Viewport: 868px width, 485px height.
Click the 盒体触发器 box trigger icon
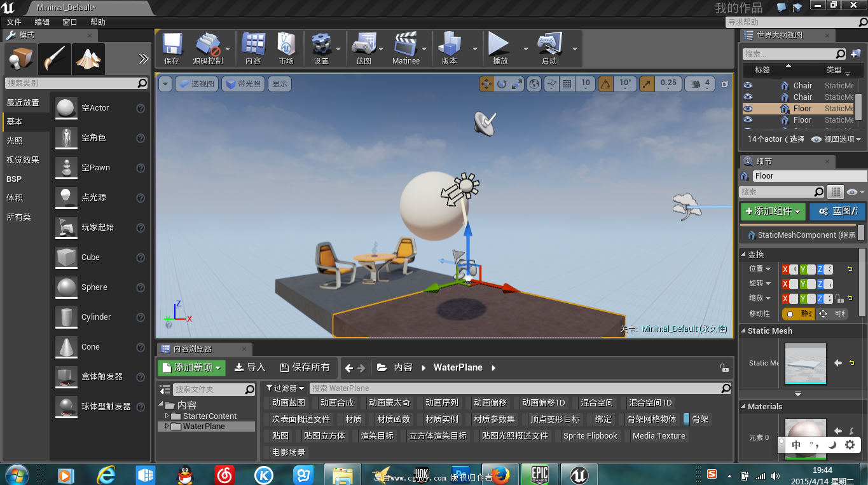[66, 377]
